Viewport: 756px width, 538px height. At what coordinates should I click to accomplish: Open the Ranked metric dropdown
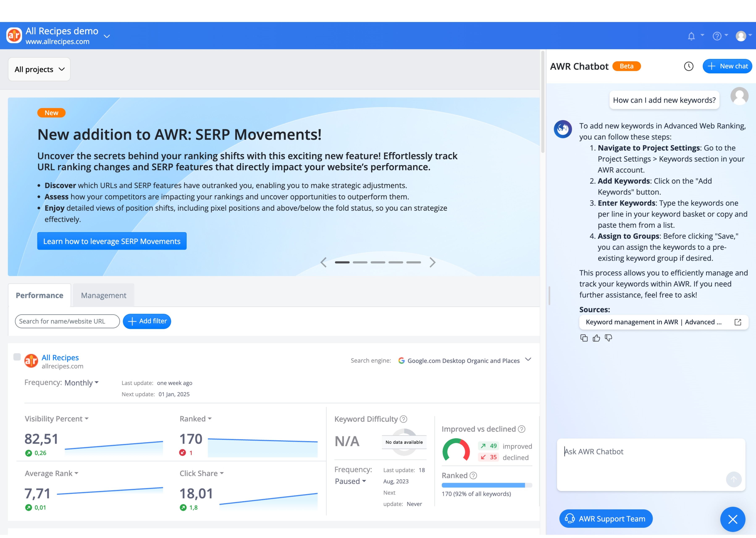[x=196, y=419]
